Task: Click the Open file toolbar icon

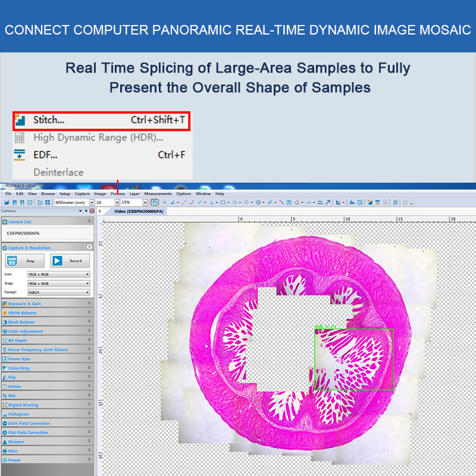Action: point(6,202)
